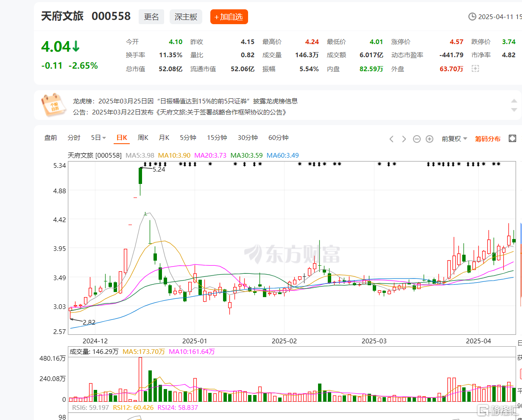Click the dotted square icon after 外盘

pyautogui.click(x=475, y=69)
